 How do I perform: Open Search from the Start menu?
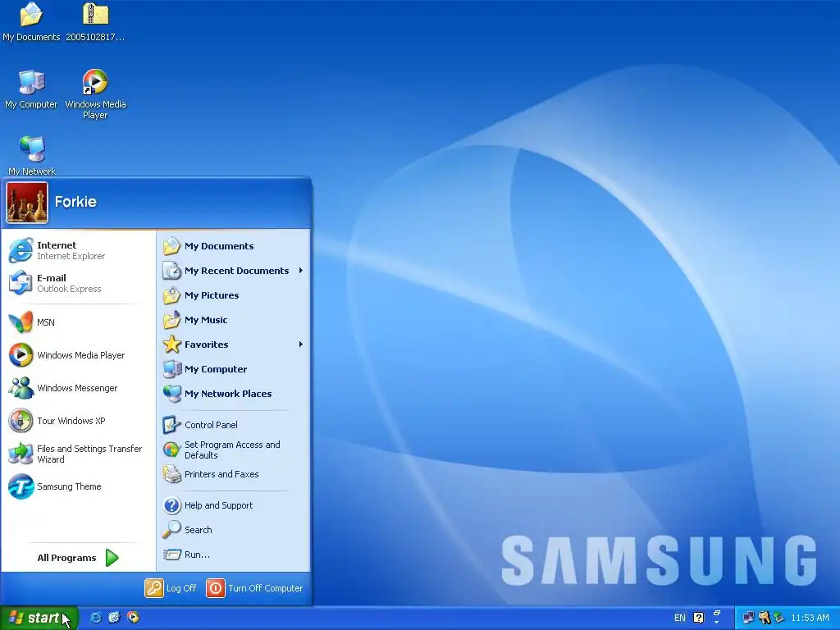[x=234, y=530]
